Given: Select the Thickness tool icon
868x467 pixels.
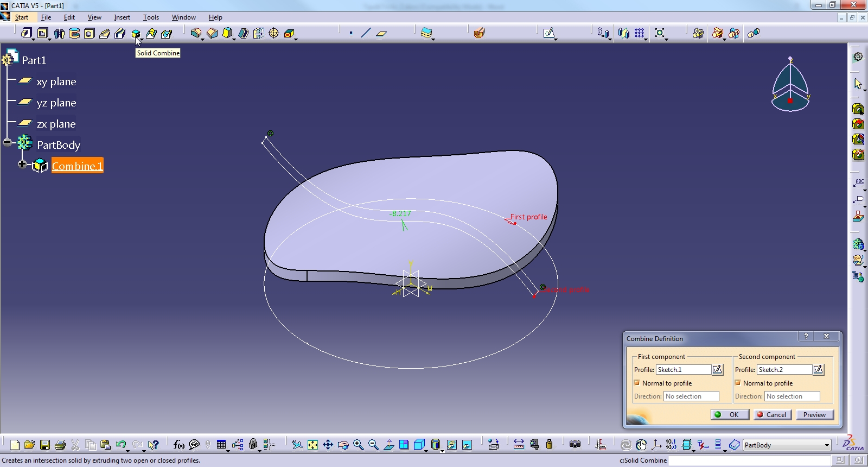Looking at the screenshot, I should click(x=259, y=33).
